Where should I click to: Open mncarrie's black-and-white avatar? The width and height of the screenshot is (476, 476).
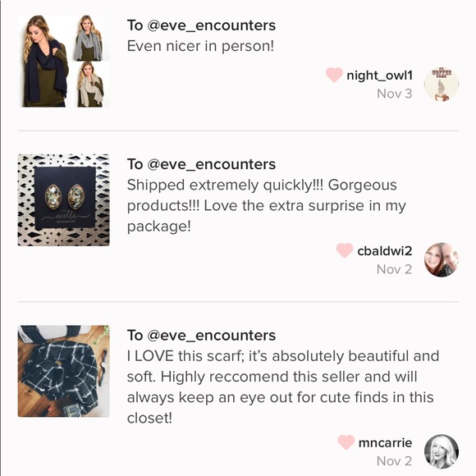[441, 451]
